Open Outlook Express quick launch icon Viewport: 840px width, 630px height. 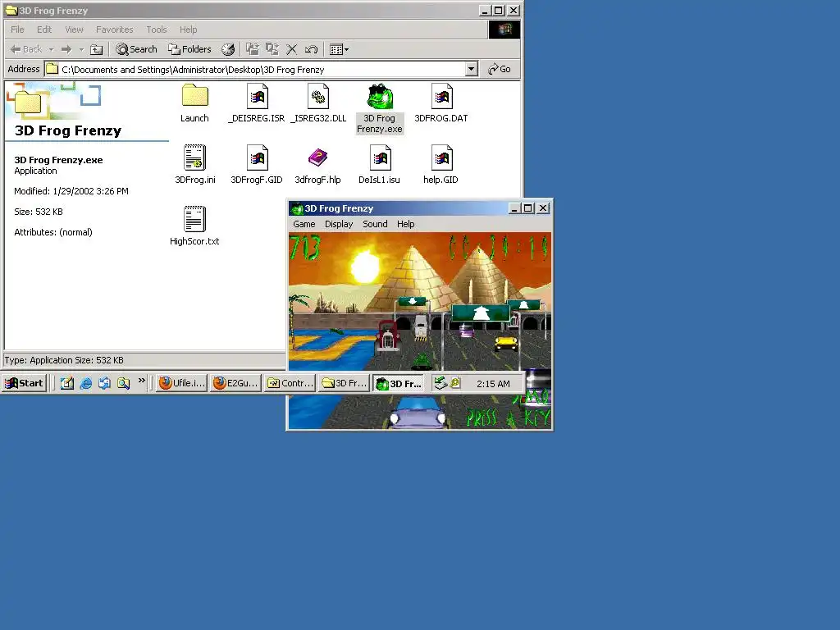(104, 383)
